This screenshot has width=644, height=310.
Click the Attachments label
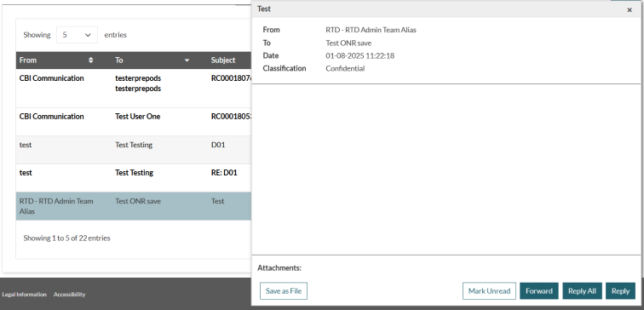279,268
